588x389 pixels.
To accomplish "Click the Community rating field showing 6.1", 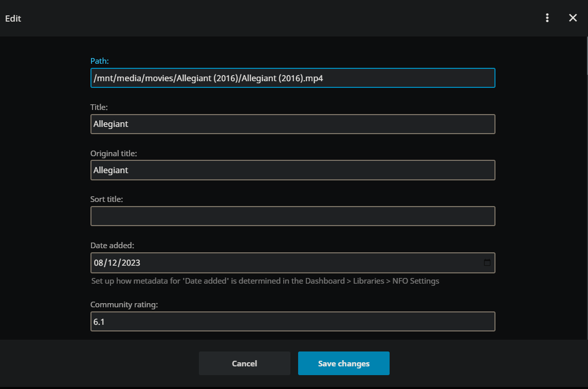I will click(x=292, y=322).
